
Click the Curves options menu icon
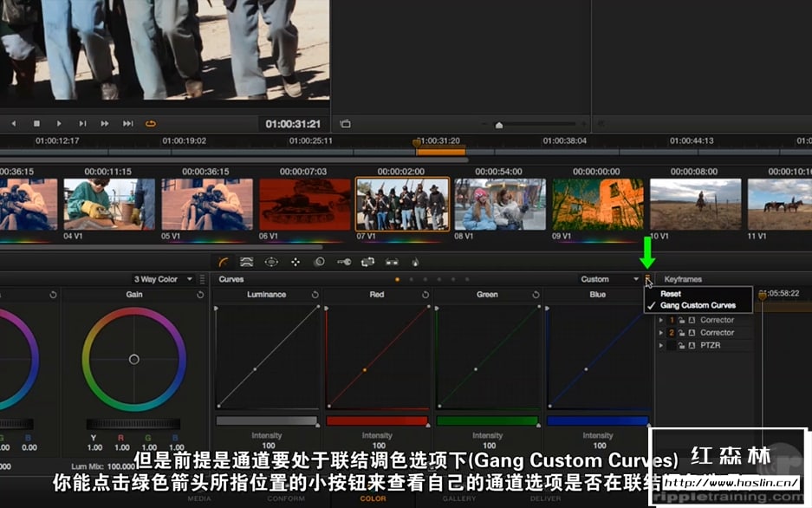click(x=647, y=279)
